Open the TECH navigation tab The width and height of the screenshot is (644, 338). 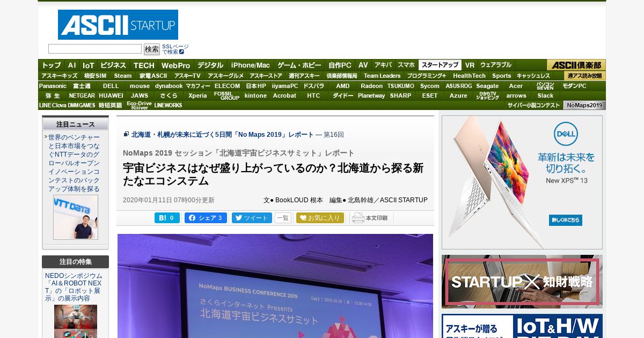point(144,65)
